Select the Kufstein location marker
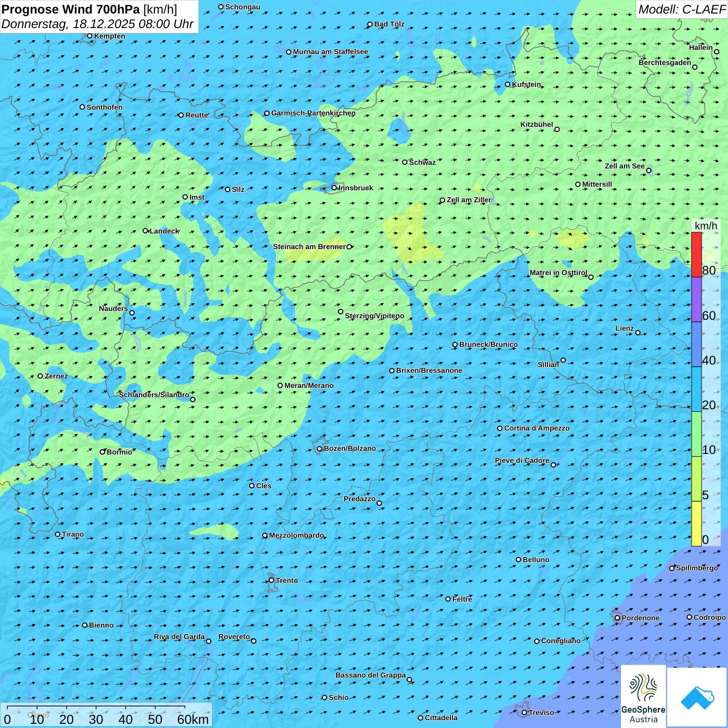Image resolution: width=728 pixels, height=728 pixels. coord(508,84)
